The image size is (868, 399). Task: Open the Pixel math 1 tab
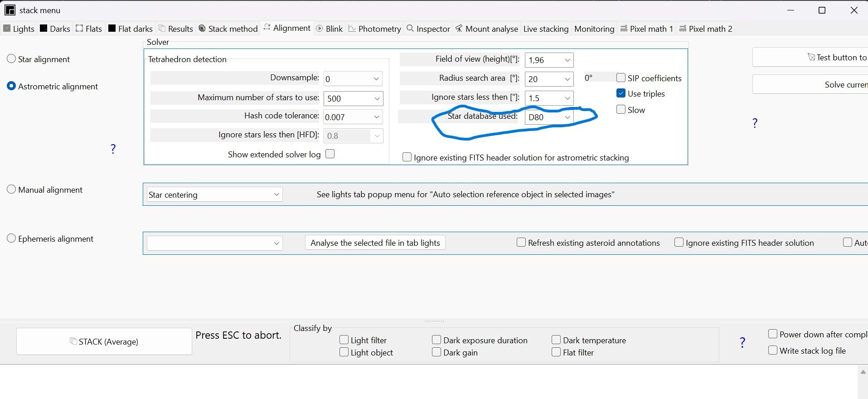point(647,29)
